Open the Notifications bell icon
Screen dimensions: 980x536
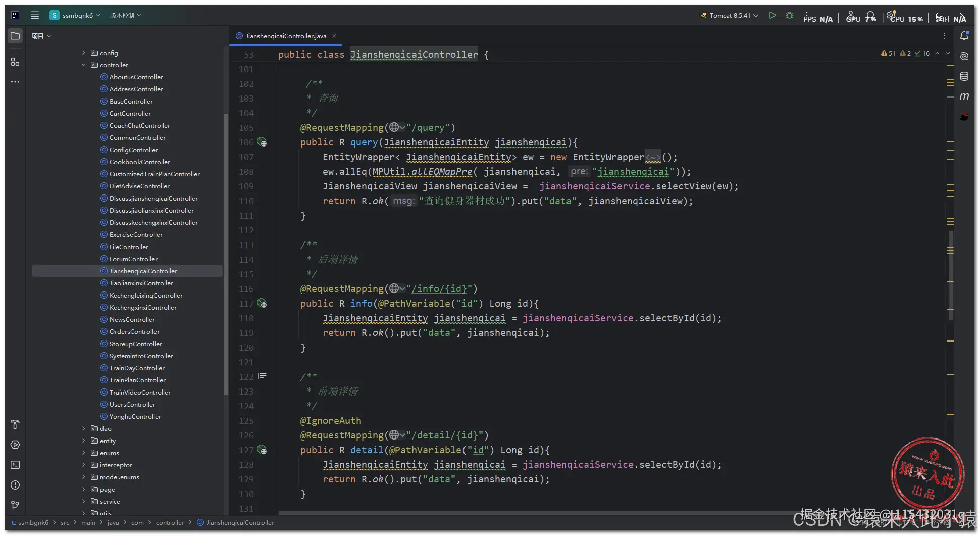tap(964, 36)
